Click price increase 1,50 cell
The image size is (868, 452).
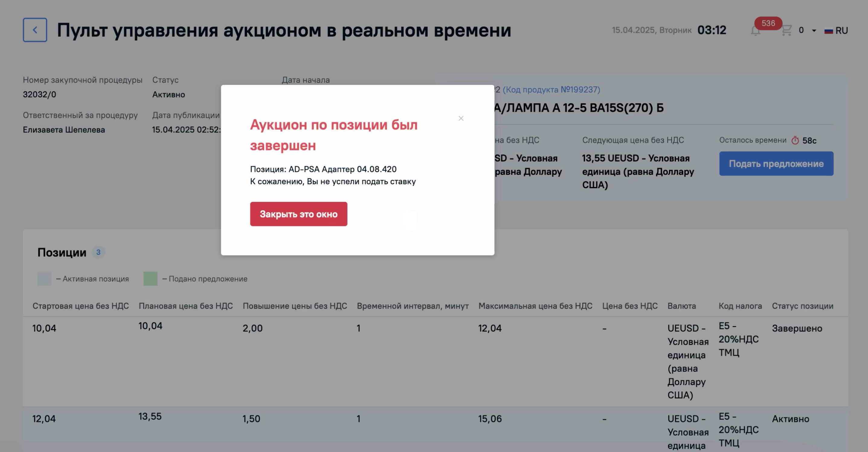click(251, 419)
